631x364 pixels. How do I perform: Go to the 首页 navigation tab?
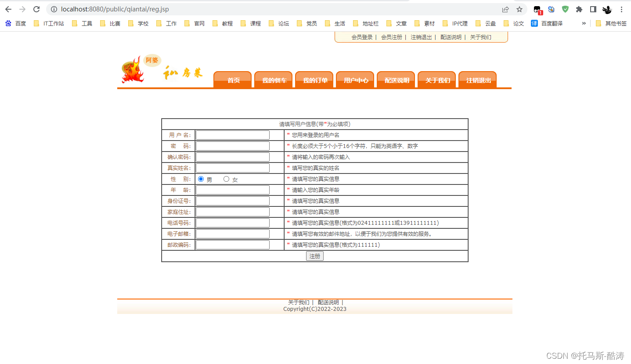pyautogui.click(x=234, y=80)
